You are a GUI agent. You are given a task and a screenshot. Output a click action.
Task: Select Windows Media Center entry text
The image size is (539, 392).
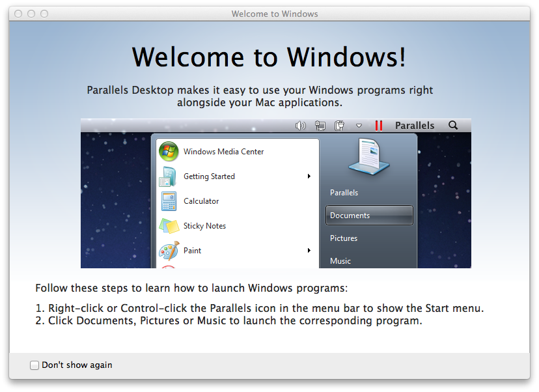(x=223, y=152)
